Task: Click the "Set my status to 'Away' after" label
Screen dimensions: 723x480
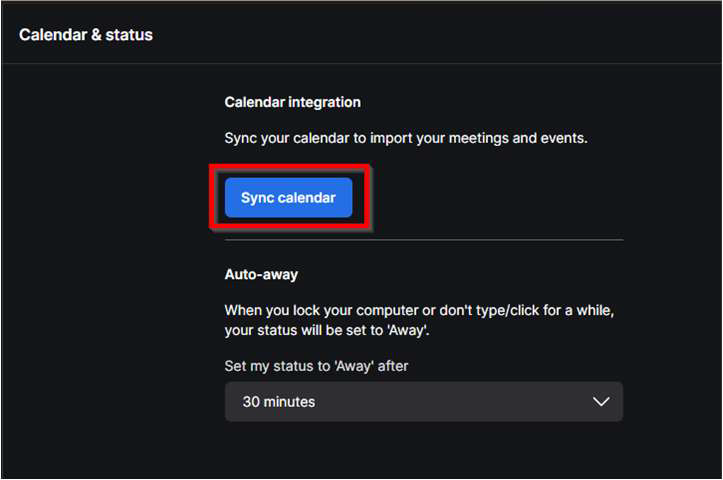Action: [316, 366]
